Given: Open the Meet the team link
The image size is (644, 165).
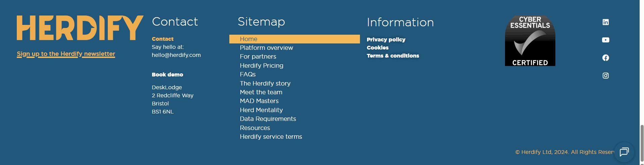Looking at the screenshot, I should [x=261, y=92].
